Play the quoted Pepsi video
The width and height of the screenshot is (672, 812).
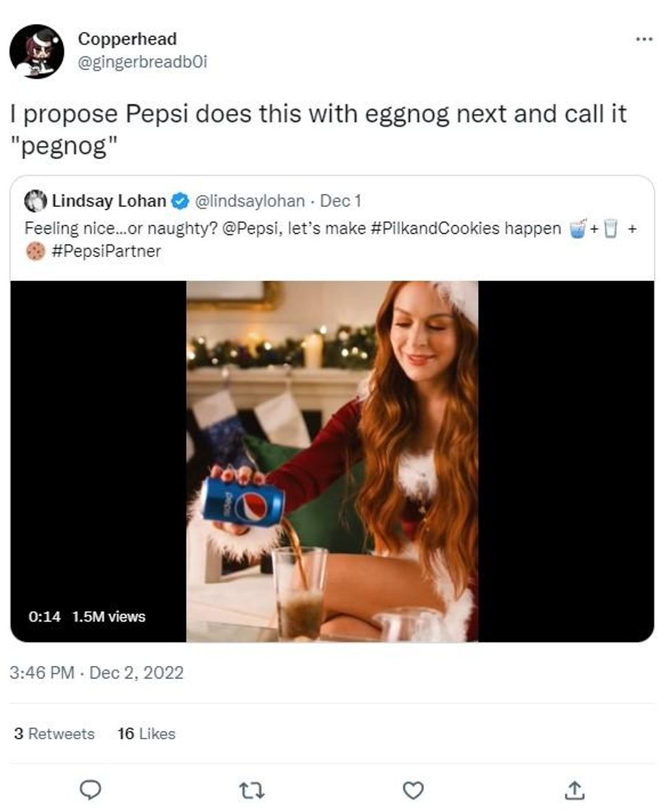(332, 461)
